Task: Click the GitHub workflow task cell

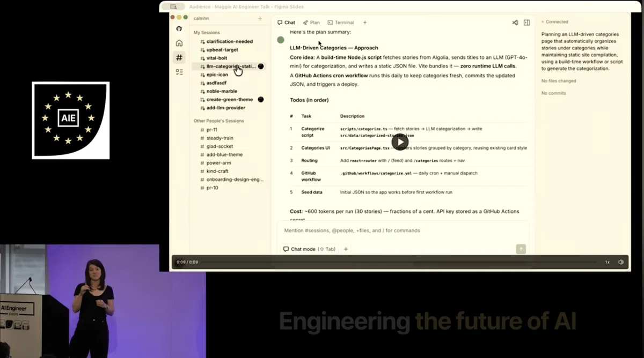Action: click(311, 176)
